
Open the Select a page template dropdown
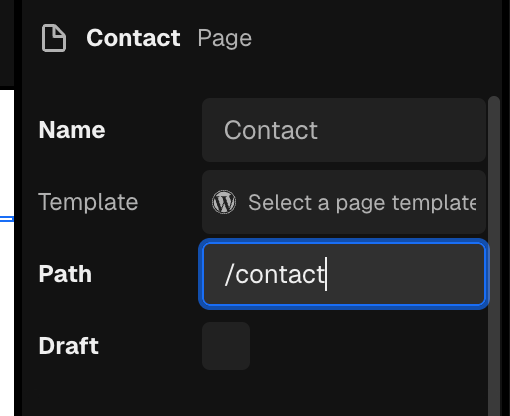(x=344, y=202)
